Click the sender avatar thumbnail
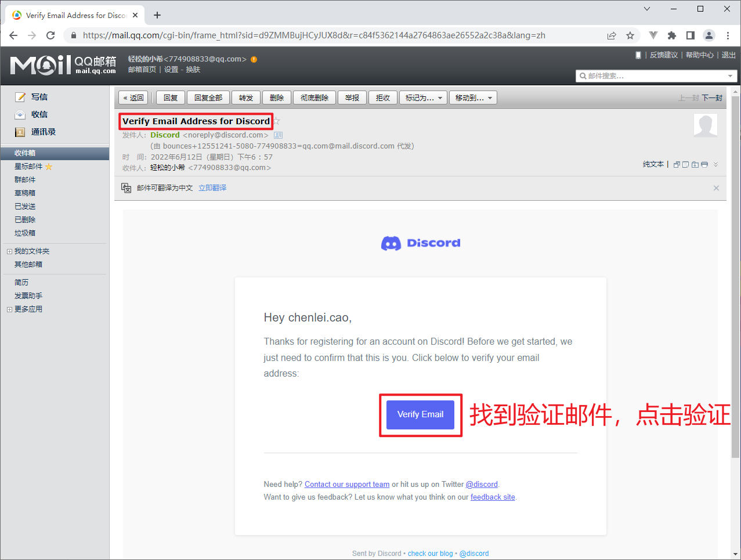The image size is (741, 560). point(706,125)
